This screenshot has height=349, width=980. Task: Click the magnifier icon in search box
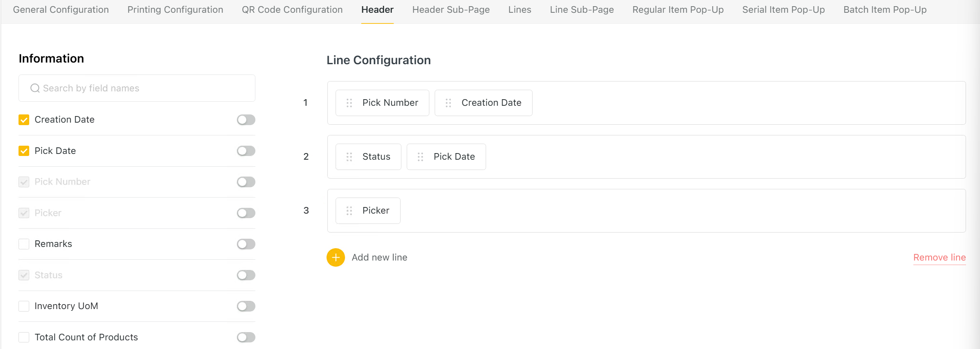35,88
